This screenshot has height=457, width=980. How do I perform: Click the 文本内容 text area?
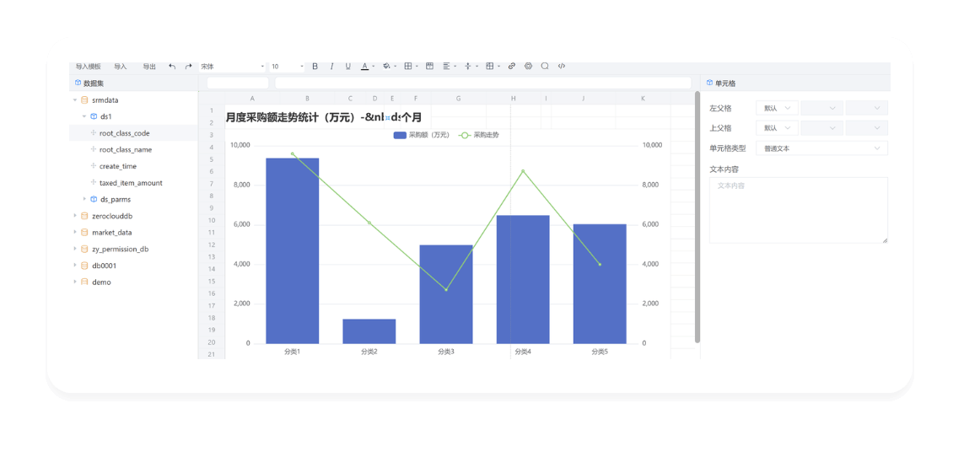click(798, 210)
